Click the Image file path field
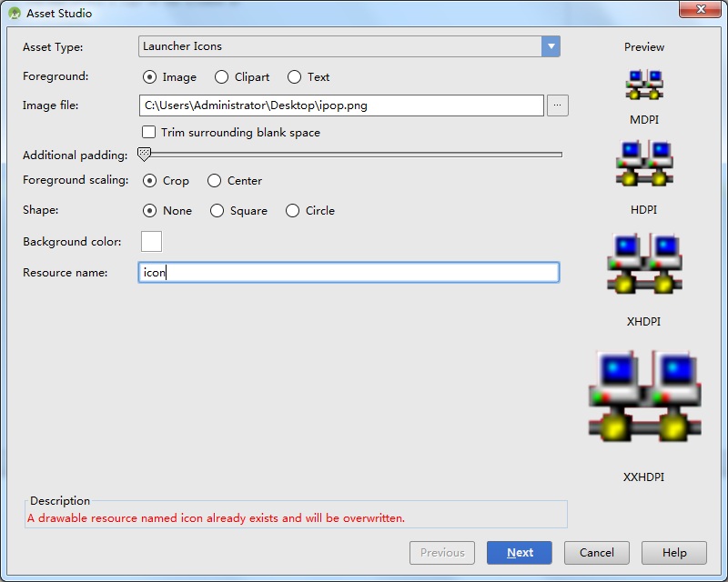The image size is (728, 582). [341, 105]
